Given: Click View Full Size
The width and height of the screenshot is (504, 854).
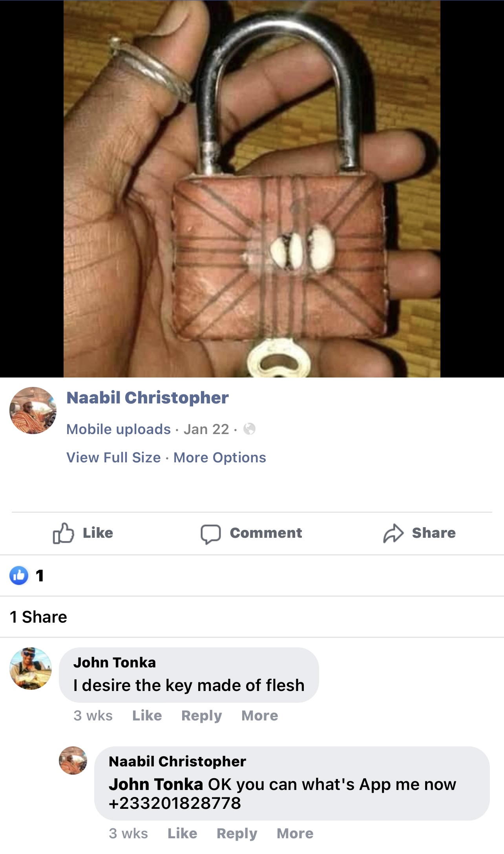Looking at the screenshot, I should 113,457.
